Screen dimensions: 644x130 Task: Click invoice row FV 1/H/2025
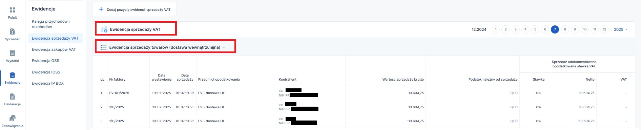point(363,93)
